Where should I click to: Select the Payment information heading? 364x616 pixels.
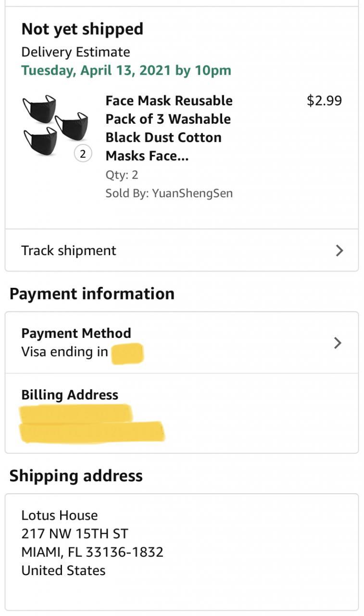tap(92, 294)
